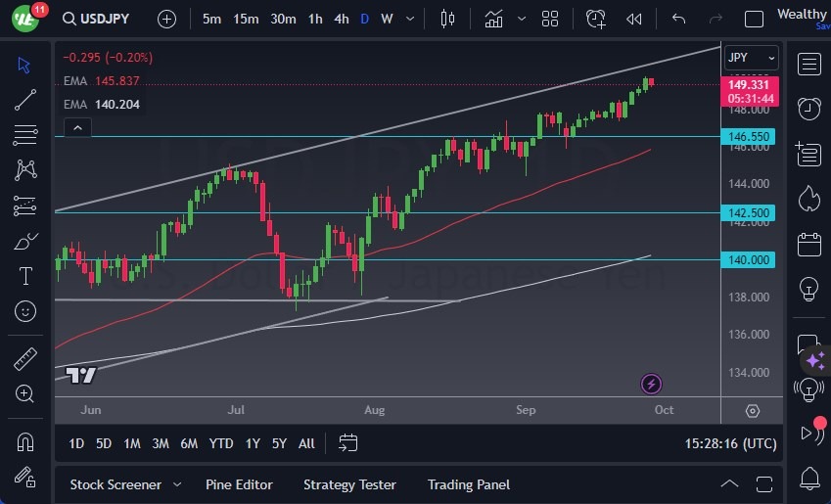Click the bar replay rewind icon
Screen dimensions: 831x504
pos(634,19)
